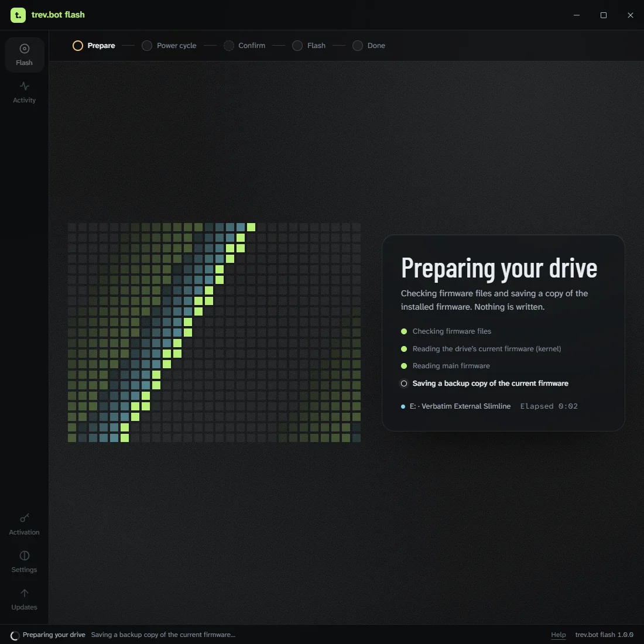The width and height of the screenshot is (644, 644).
Task: Click the 'Preparing your drive' heading
Action: click(x=499, y=268)
